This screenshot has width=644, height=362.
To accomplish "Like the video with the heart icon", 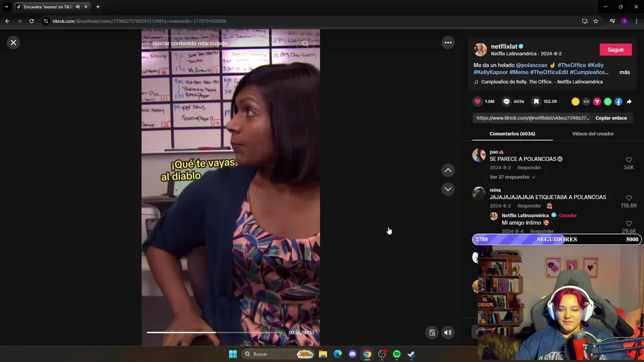I will tap(478, 102).
